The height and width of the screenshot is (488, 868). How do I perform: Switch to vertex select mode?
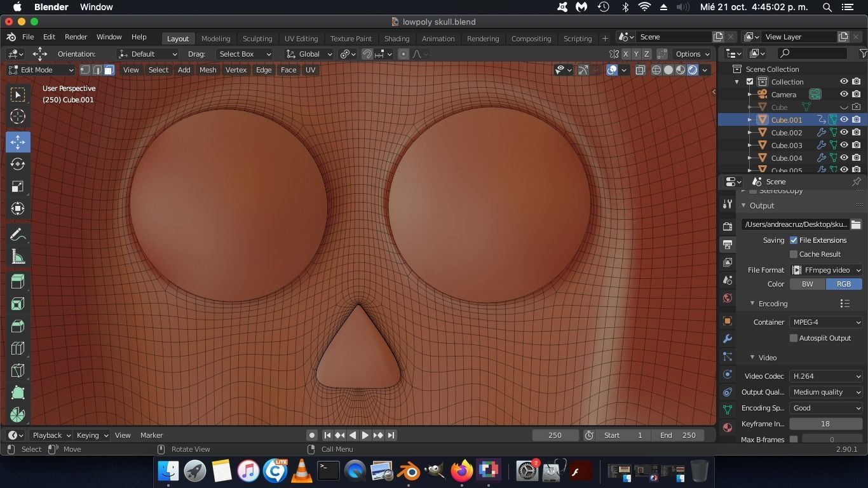click(85, 70)
